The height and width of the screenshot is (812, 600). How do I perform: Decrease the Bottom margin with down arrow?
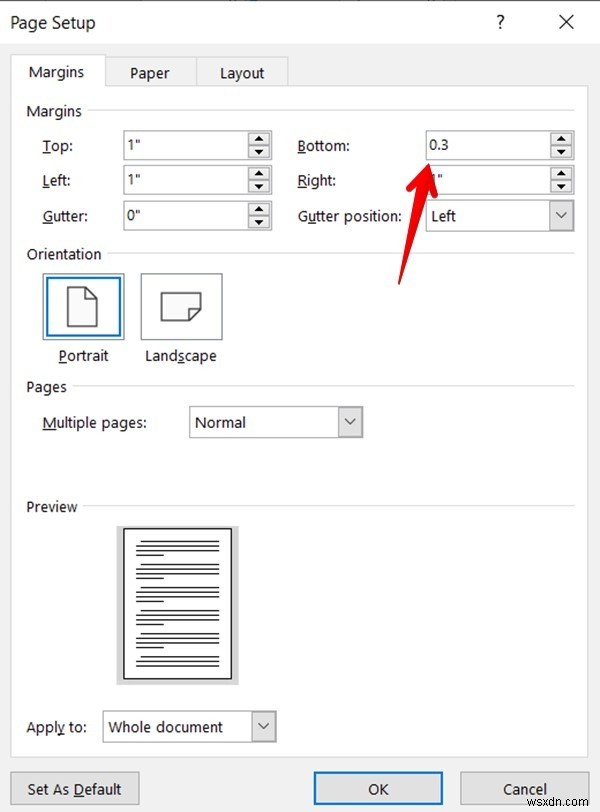561,152
